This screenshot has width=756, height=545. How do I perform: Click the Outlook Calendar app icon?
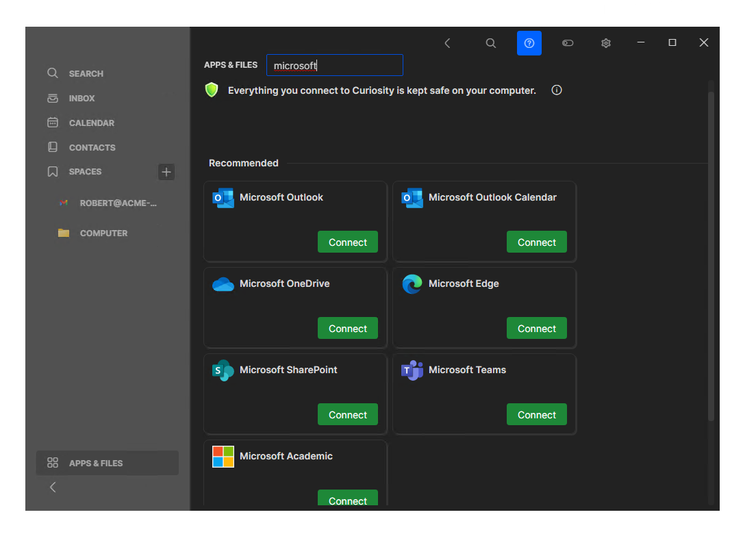coord(412,198)
